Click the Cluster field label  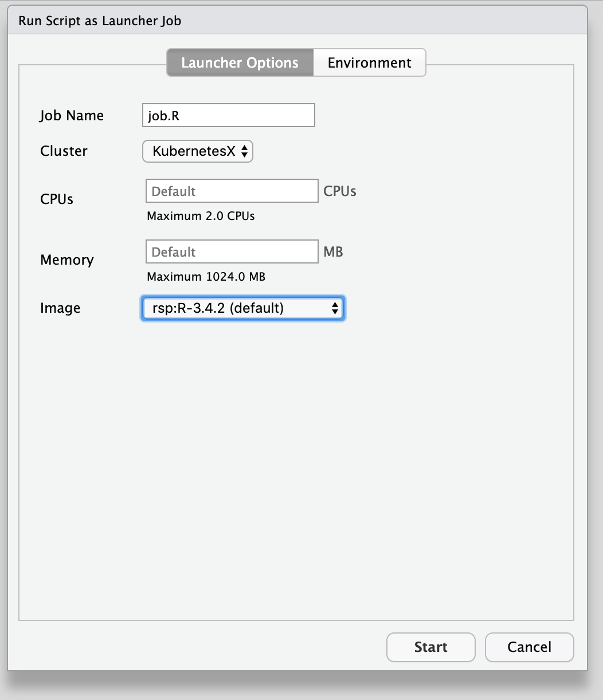(x=63, y=151)
